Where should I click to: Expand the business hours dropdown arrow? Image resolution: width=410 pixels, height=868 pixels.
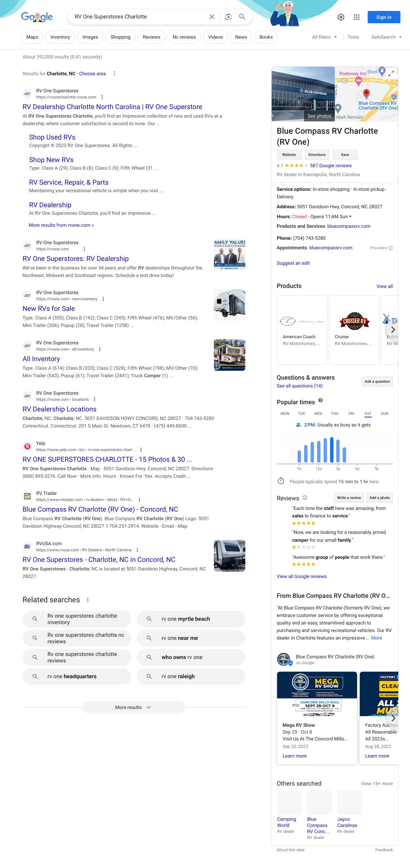[350, 216]
